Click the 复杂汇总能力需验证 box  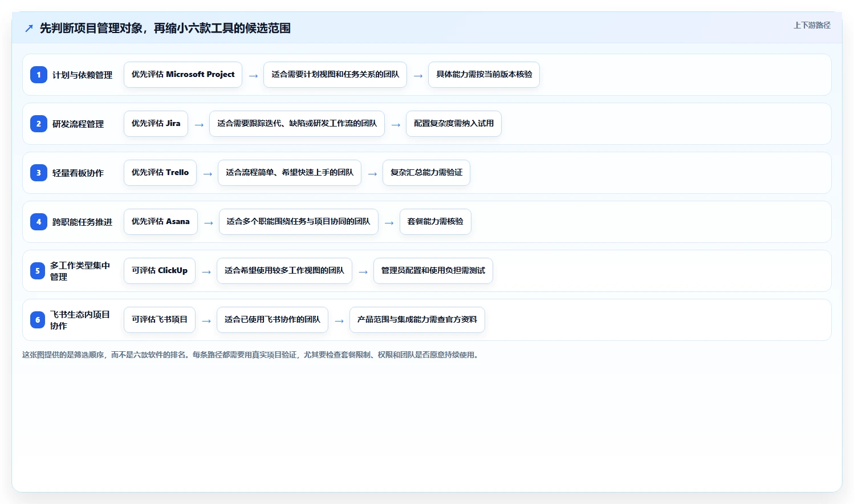pyautogui.click(x=426, y=173)
